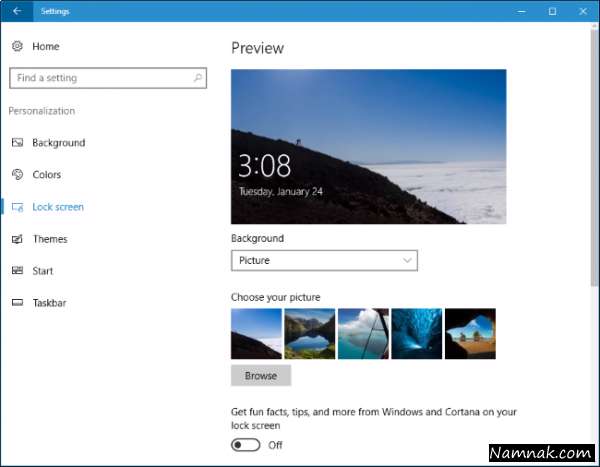Open the Home settings page

coord(46,46)
